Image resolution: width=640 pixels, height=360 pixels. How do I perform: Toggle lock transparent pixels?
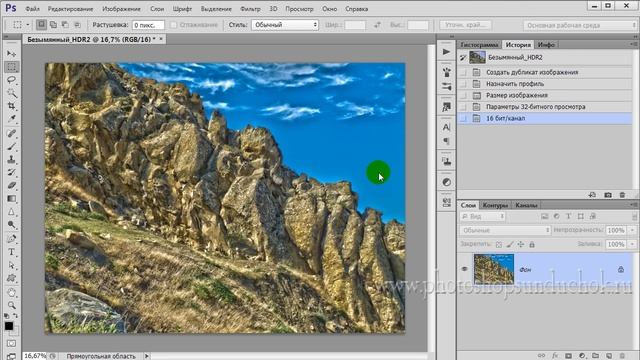pos(499,244)
